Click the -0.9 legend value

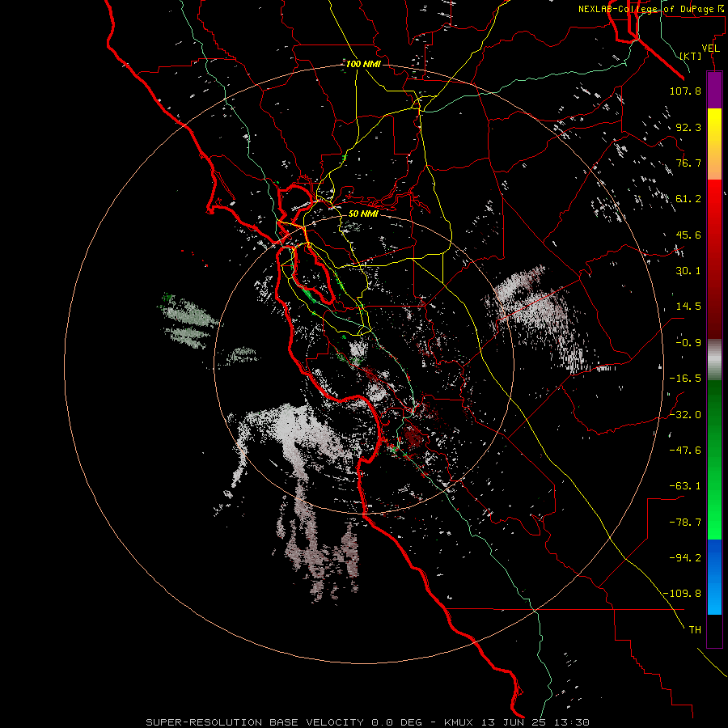pos(688,343)
